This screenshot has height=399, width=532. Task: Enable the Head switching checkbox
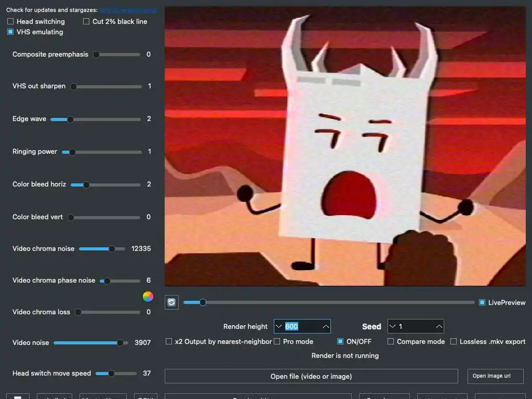tap(10, 21)
